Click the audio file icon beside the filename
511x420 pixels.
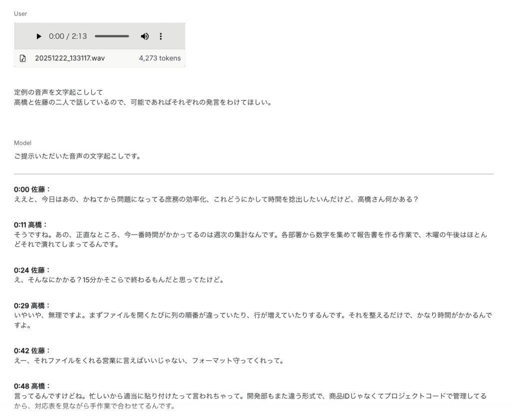(x=22, y=58)
